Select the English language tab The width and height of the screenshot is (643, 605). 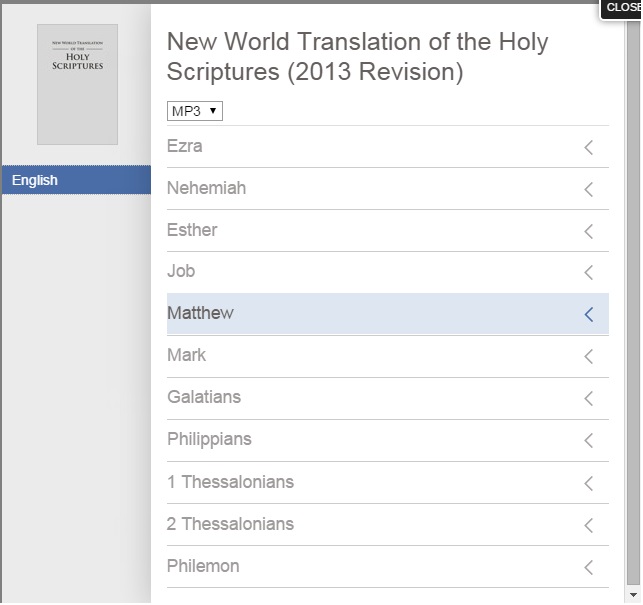pyautogui.click(x=76, y=180)
